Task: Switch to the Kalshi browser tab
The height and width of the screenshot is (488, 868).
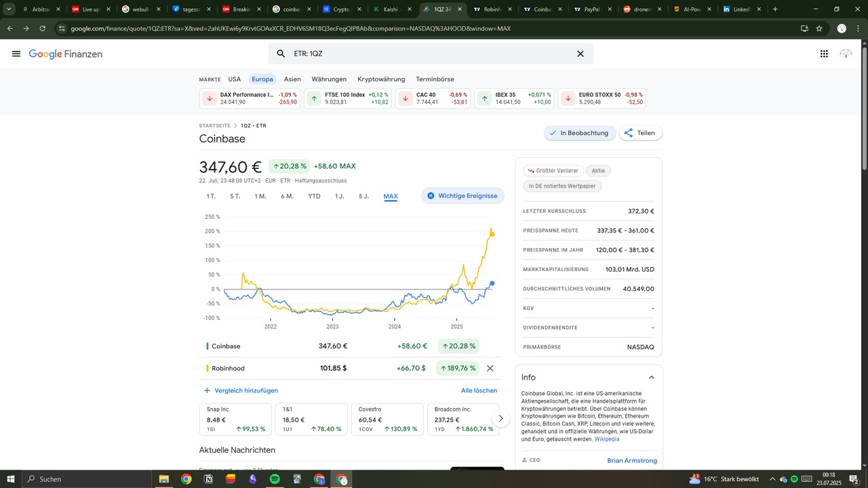Action: [x=393, y=9]
